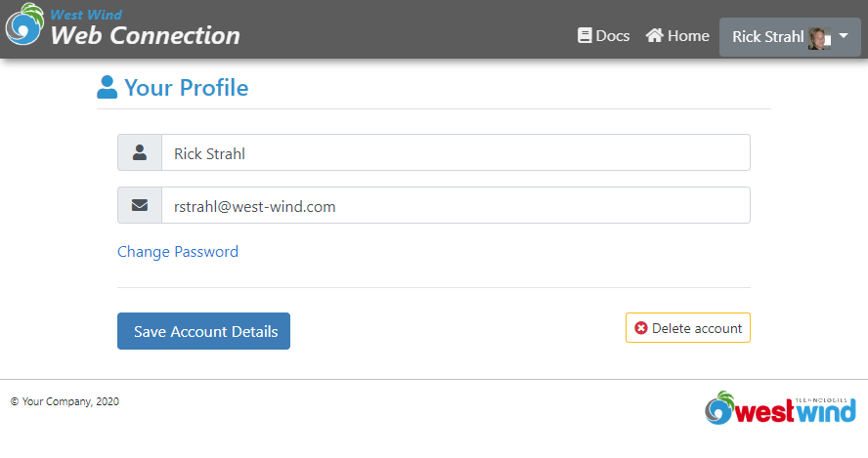Click the red X icon on Delete account
Screen dimensions: 868x458
[641, 328]
